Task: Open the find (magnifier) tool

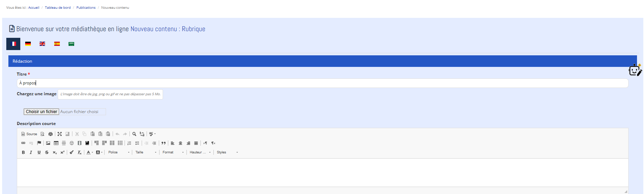Action: 134,134
